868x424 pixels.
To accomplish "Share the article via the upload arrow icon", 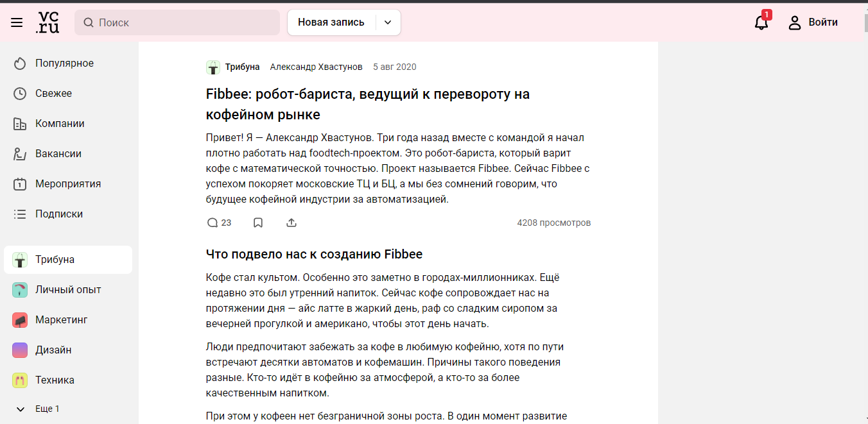I will tap(291, 223).
